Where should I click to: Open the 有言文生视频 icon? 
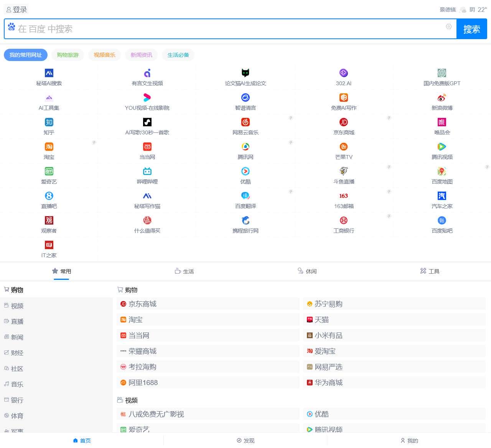point(147,73)
